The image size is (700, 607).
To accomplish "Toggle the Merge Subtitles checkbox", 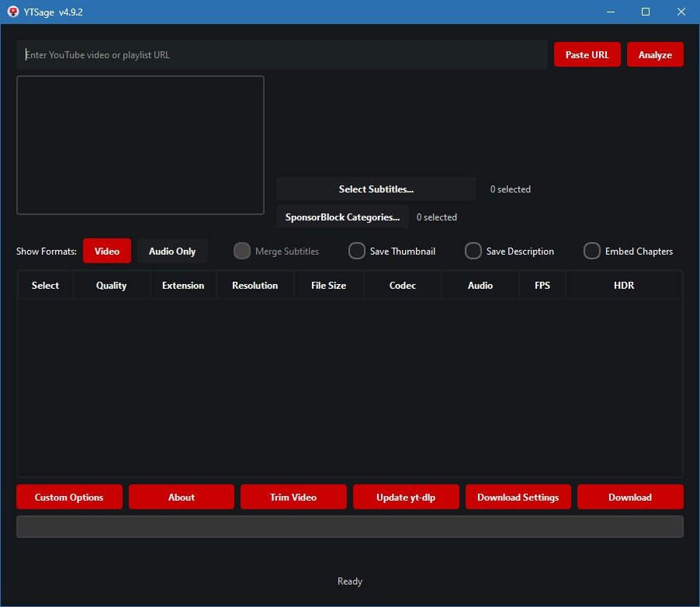I will click(x=242, y=251).
